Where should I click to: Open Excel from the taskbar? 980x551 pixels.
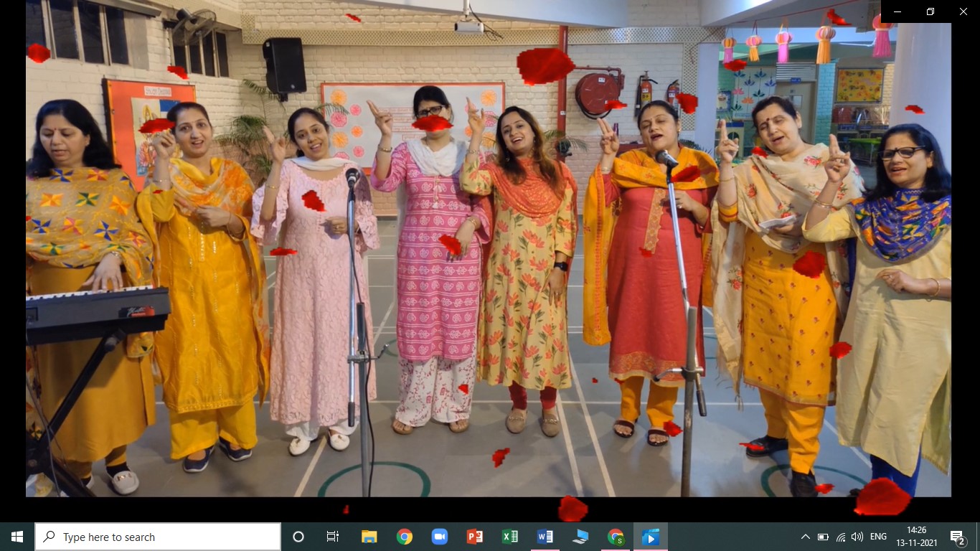tap(510, 537)
